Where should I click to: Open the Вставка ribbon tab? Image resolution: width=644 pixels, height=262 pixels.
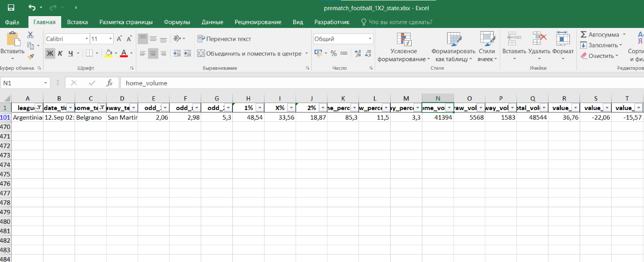[78, 22]
